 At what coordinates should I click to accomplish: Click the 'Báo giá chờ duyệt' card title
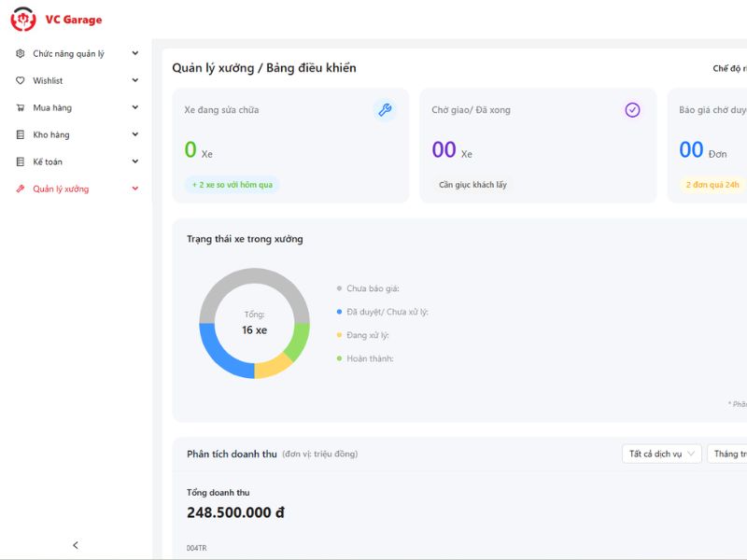[x=712, y=110]
